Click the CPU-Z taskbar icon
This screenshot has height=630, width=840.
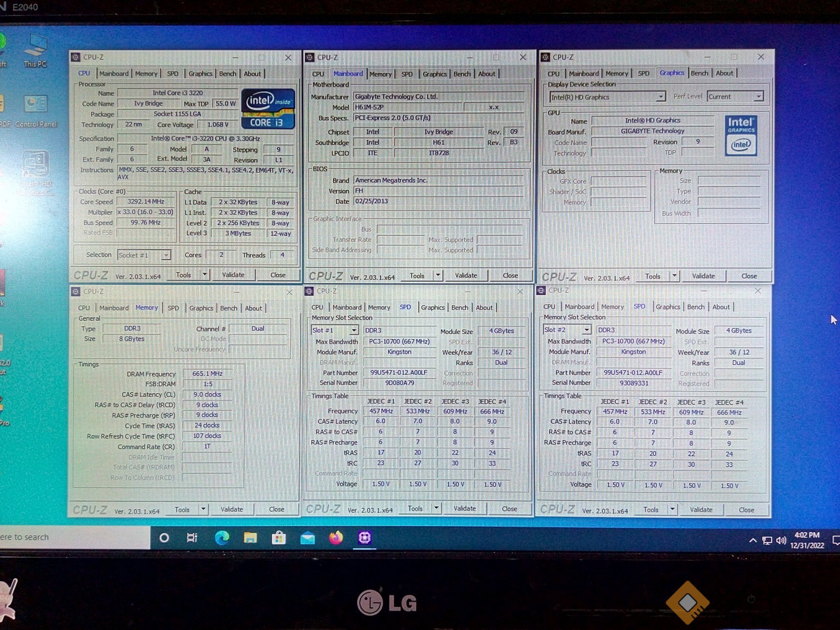click(364, 538)
